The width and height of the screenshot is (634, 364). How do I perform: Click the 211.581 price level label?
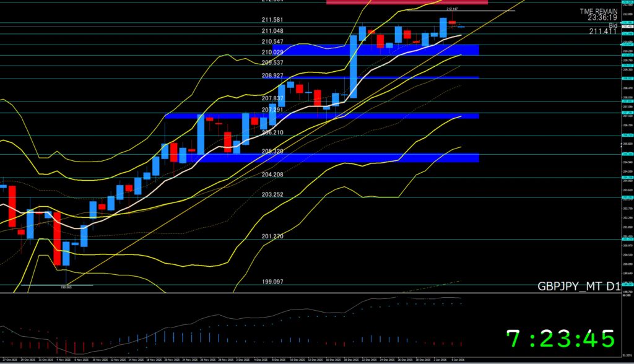tap(272, 20)
